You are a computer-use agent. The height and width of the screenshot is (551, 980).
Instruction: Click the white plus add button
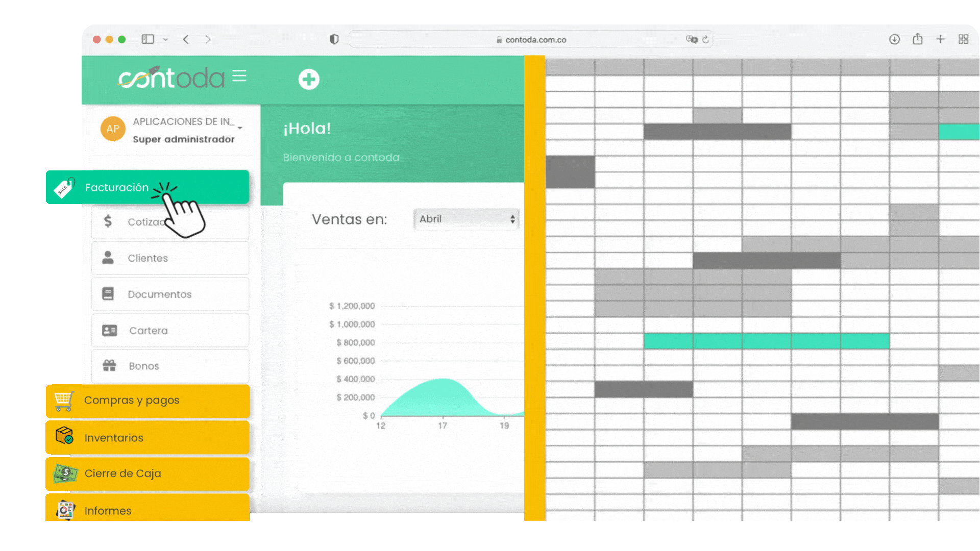click(x=309, y=80)
